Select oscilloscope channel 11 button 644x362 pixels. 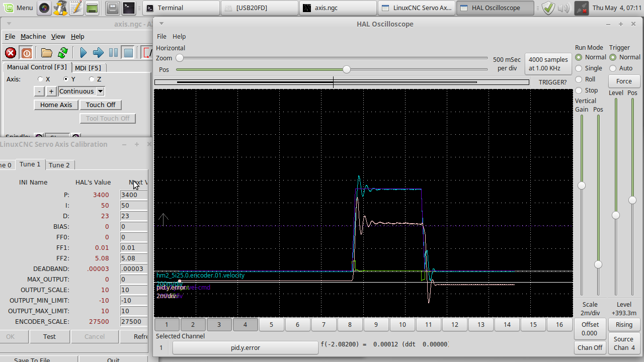[428, 324]
